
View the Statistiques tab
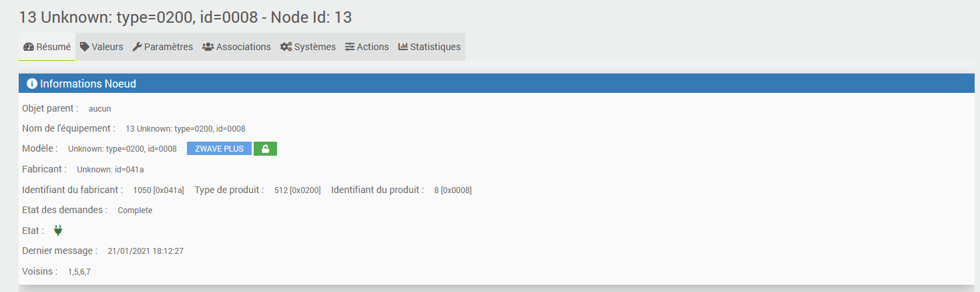click(x=429, y=47)
